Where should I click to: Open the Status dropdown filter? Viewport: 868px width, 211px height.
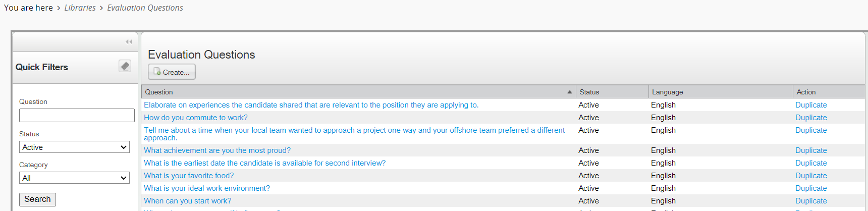[74, 147]
